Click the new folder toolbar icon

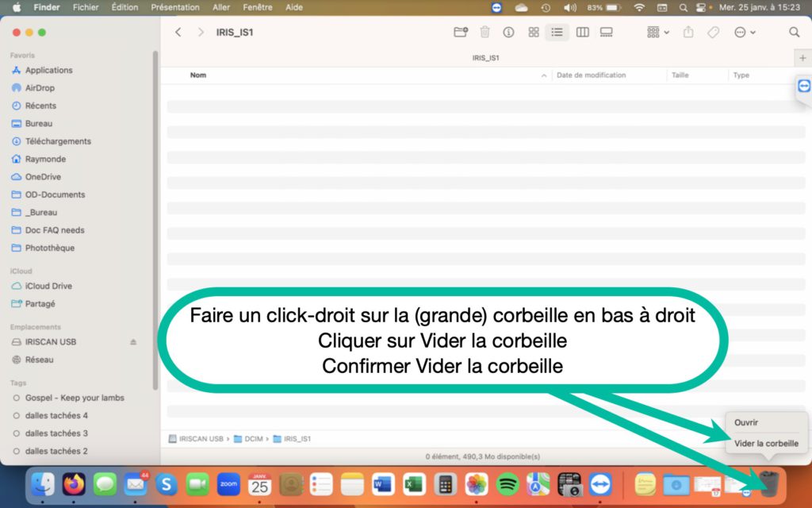[460, 33]
